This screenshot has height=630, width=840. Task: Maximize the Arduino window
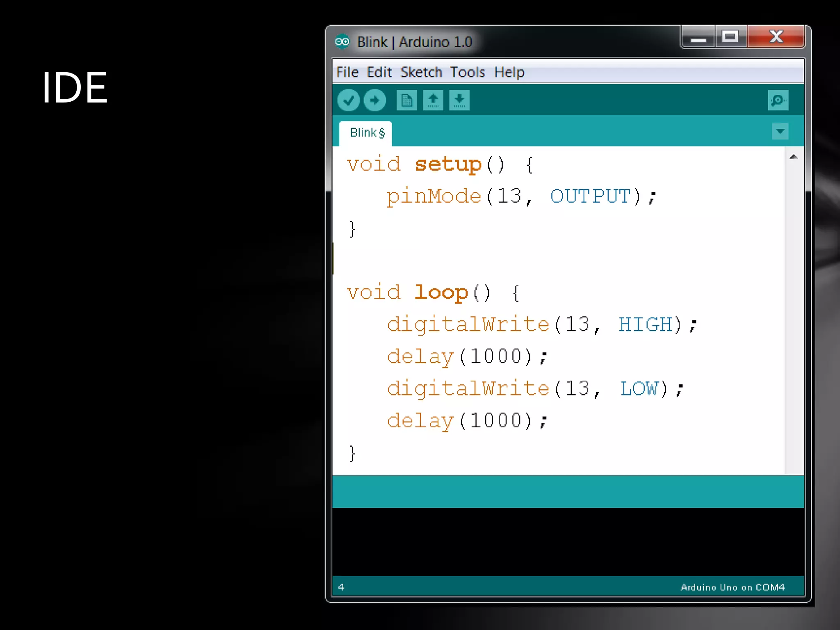click(x=730, y=38)
